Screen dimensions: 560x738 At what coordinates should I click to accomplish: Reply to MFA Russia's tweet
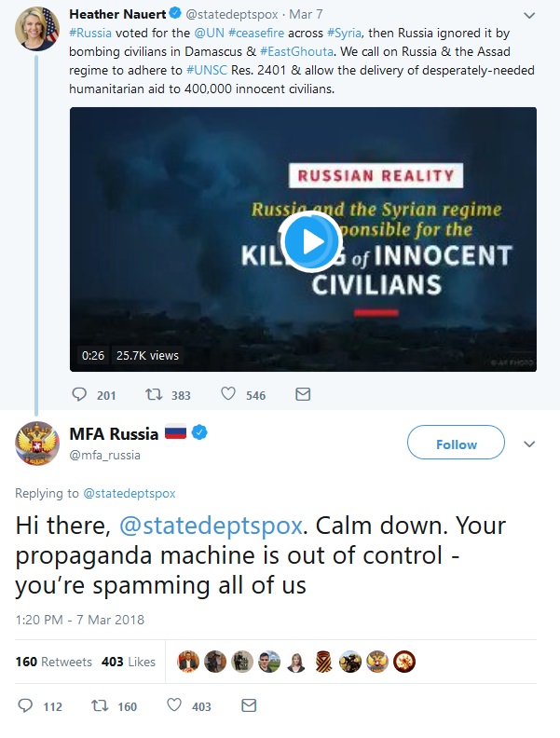(x=26, y=706)
